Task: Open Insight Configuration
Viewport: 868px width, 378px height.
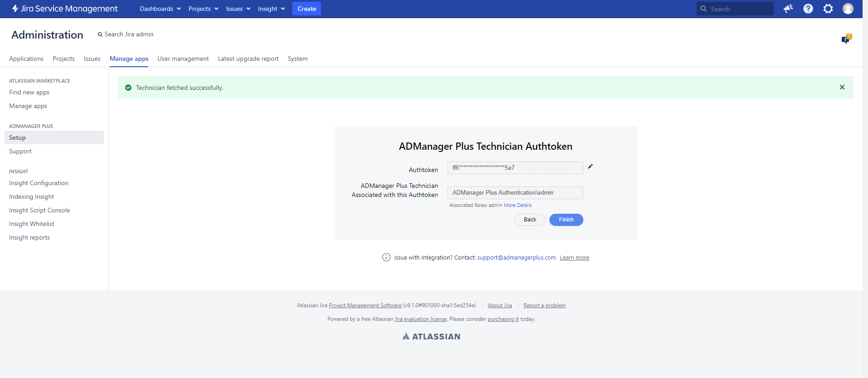Action: [39, 183]
